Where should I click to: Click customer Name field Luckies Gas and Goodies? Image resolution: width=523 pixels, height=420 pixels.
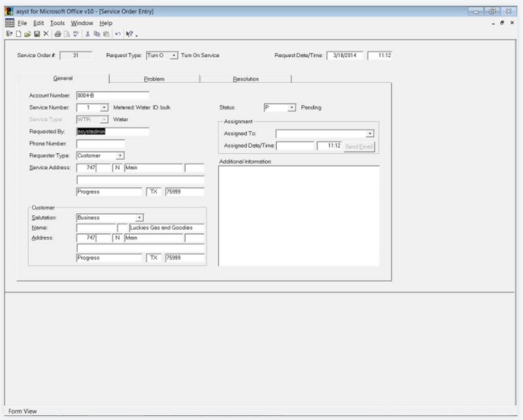167,228
